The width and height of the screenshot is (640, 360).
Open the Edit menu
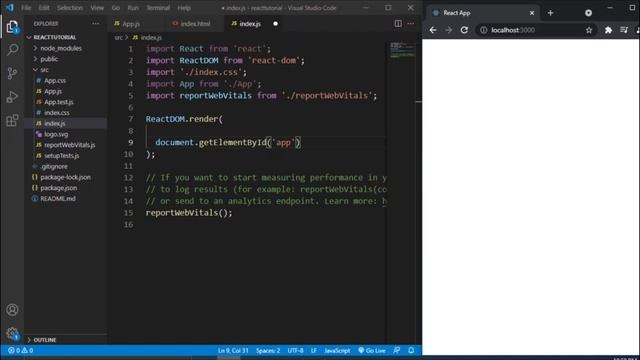44,8
